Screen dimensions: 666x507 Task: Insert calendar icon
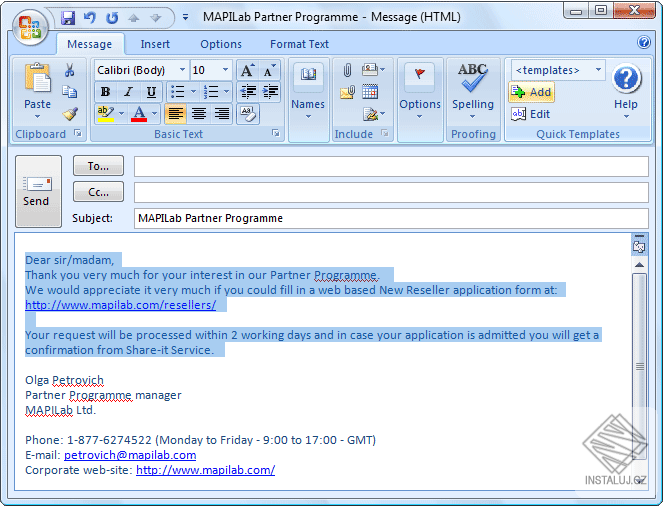370,92
